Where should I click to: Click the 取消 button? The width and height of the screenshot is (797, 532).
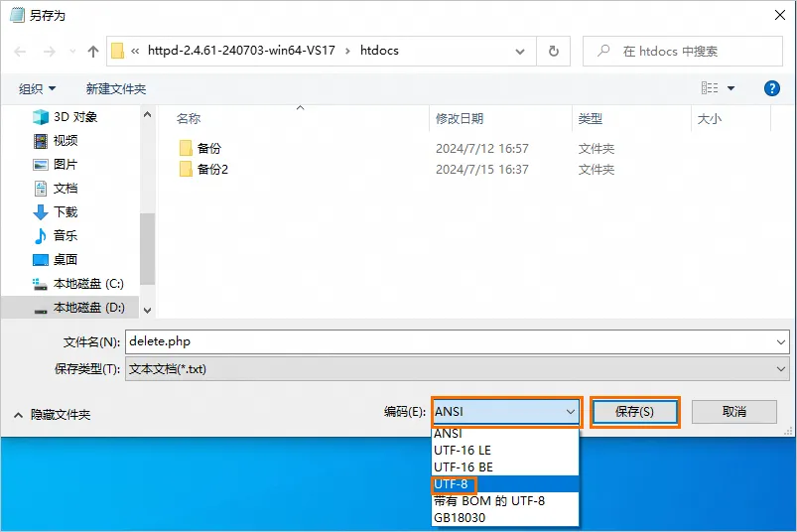pyautogui.click(x=733, y=412)
